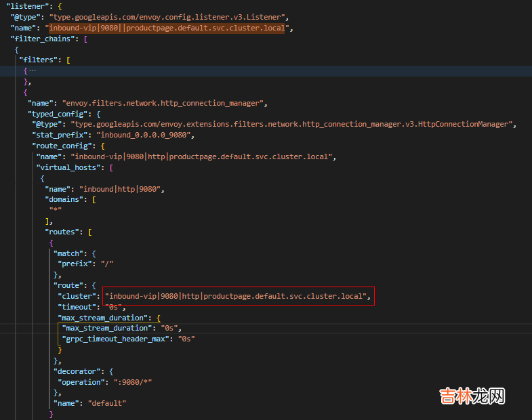The width and height of the screenshot is (532, 420).
Task: Click the "default" route name value
Action: (107, 404)
